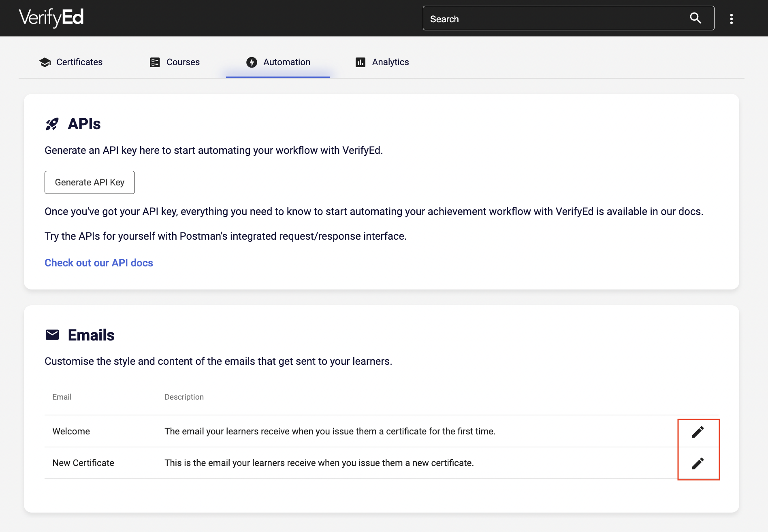
Task: Click the Certificates graduation cap icon
Action: [x=45, y=62]
